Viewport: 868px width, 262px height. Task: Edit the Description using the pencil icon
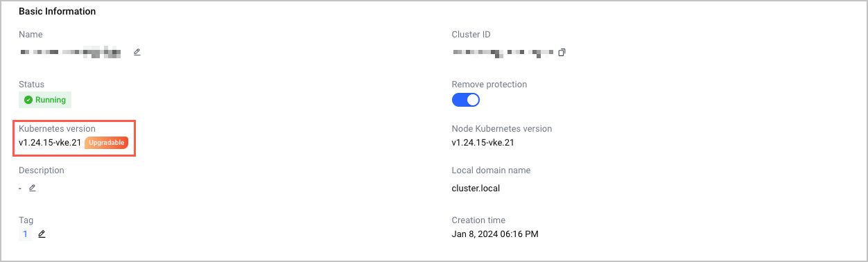(x=33, y=188)
